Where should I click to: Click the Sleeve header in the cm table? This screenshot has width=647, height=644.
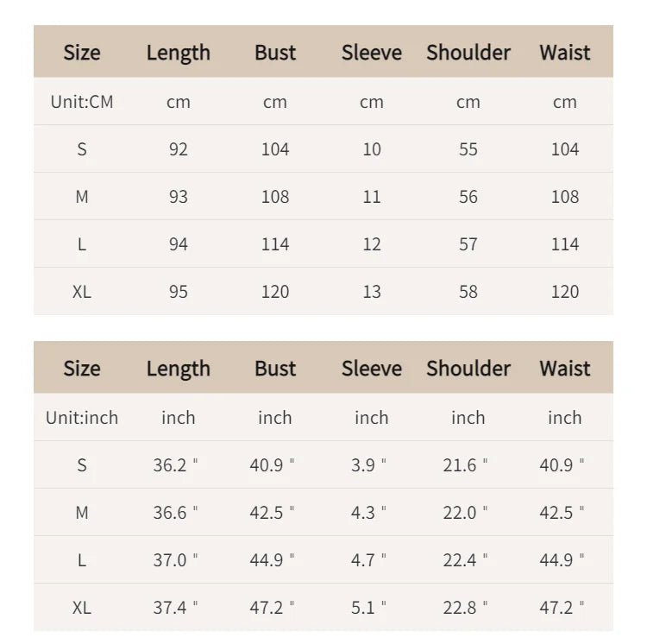coord(372,53)
